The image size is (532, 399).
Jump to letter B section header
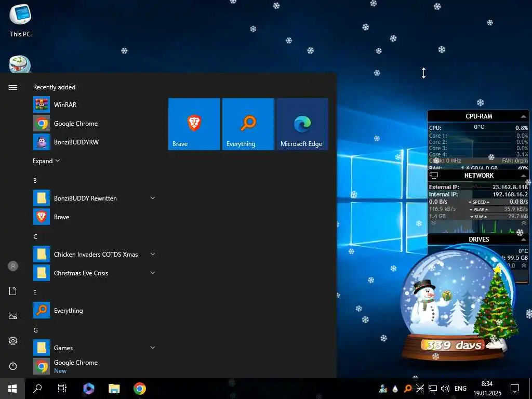point(35,180)
